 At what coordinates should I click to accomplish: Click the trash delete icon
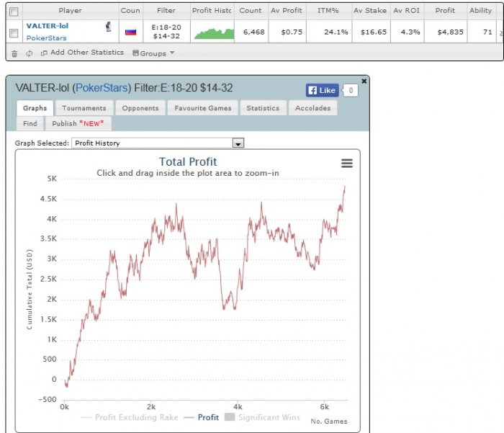click(x=14, y=54)
